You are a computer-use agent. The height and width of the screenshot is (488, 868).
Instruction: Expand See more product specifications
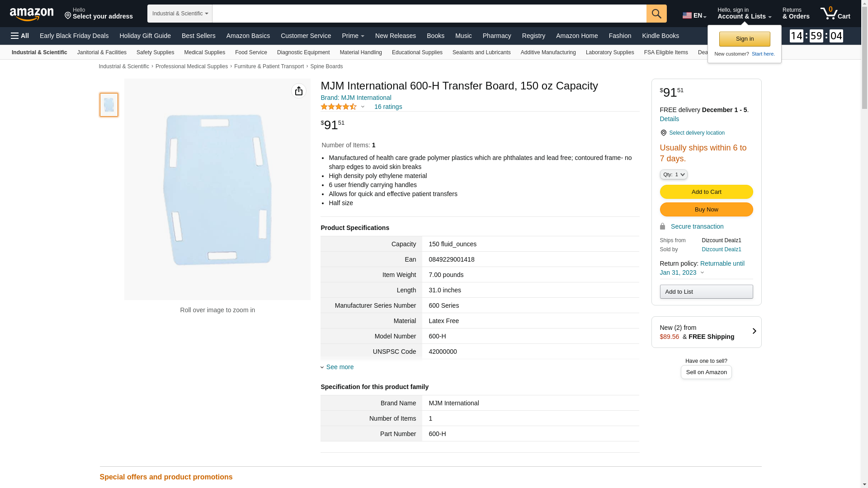pos(340,367)
